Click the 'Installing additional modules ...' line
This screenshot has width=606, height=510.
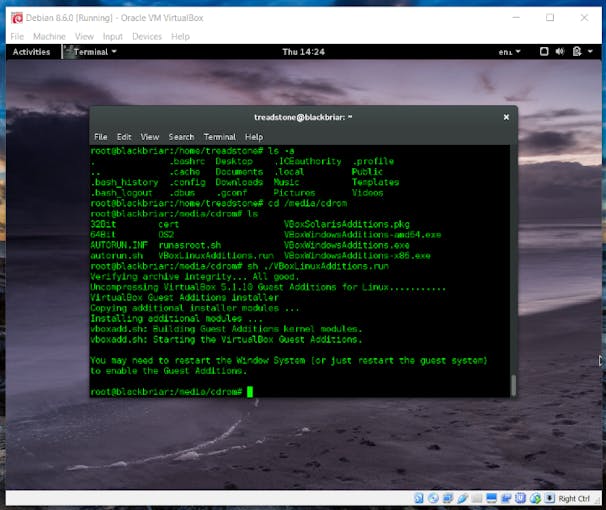coord(176,318)
